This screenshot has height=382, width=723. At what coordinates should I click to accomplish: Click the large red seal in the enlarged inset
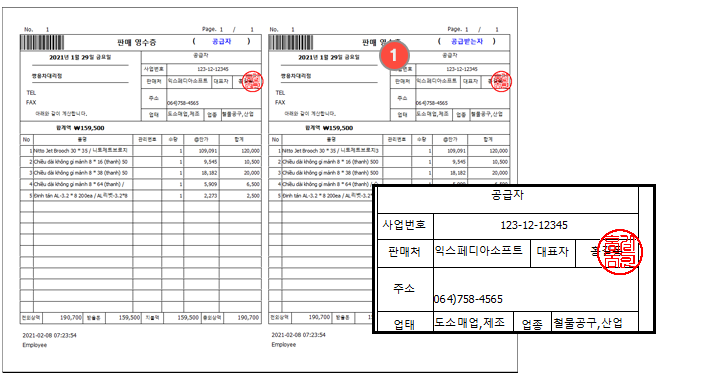[x=620, y=252]
